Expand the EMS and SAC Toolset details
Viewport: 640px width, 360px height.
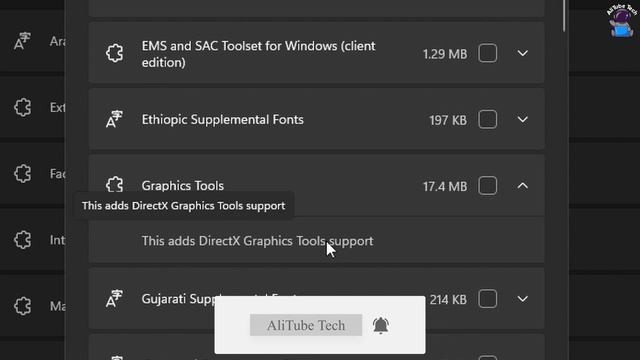click(522, 53)
